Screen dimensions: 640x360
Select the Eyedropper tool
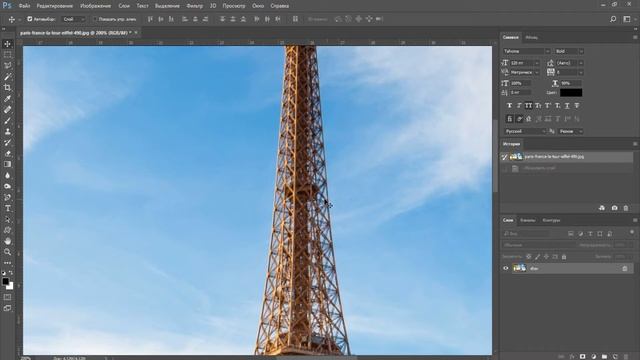pyautogui.click(x=7, y=99)
